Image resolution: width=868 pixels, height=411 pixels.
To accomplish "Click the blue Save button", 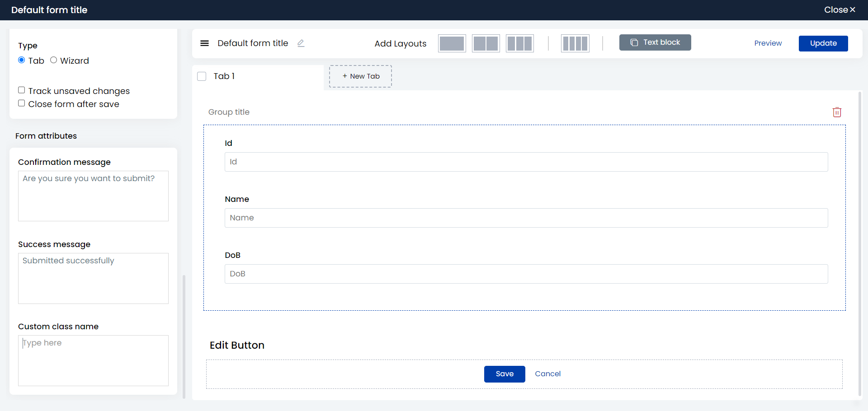I will [505, 374].
